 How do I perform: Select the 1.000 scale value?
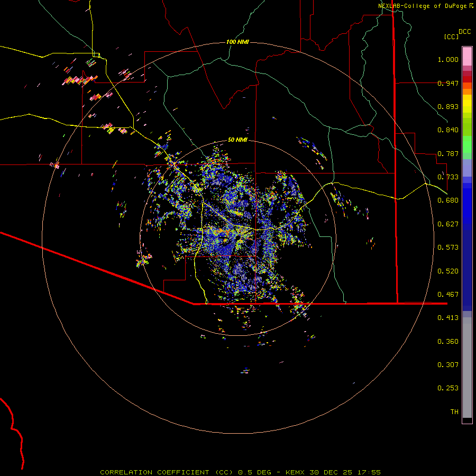(x=448, y=59)
